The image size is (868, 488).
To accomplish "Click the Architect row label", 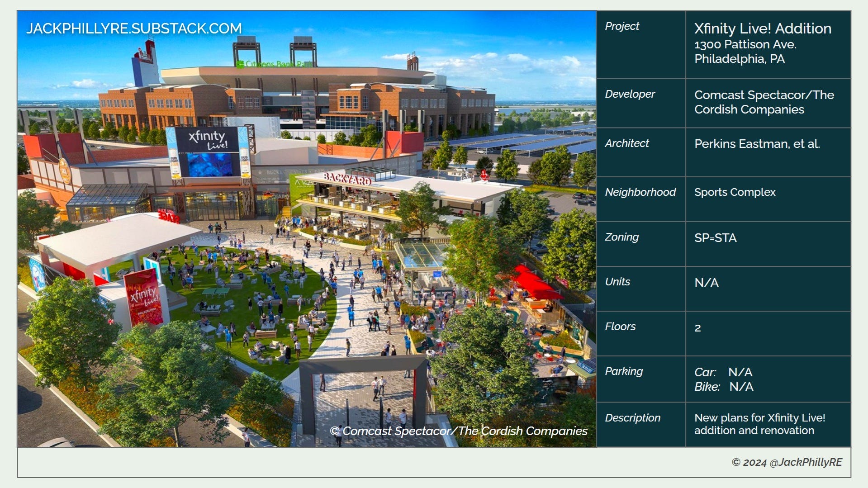I will point(626,143).
